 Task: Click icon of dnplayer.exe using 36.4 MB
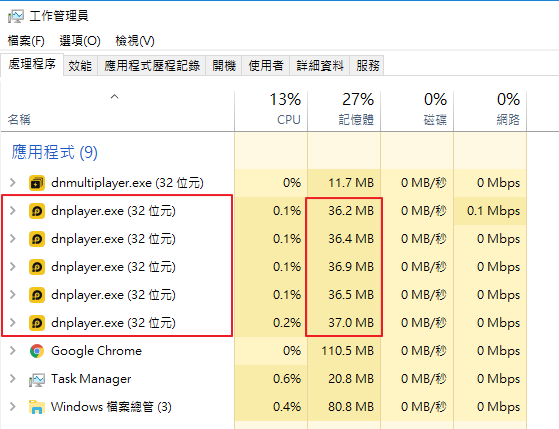[37, 239]
